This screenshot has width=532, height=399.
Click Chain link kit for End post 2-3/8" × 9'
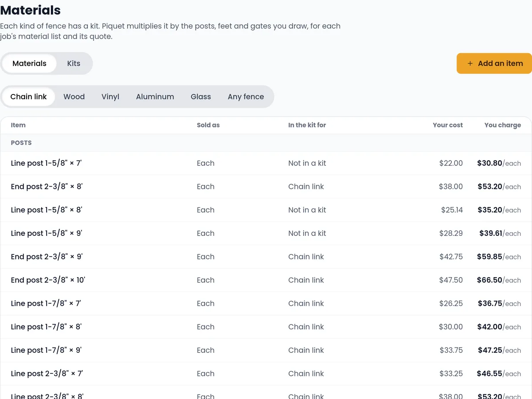(x=306, y=257)
